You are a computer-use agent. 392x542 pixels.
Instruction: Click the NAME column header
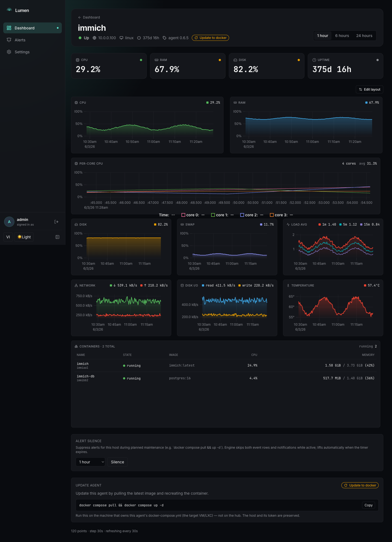coord(81,355)
